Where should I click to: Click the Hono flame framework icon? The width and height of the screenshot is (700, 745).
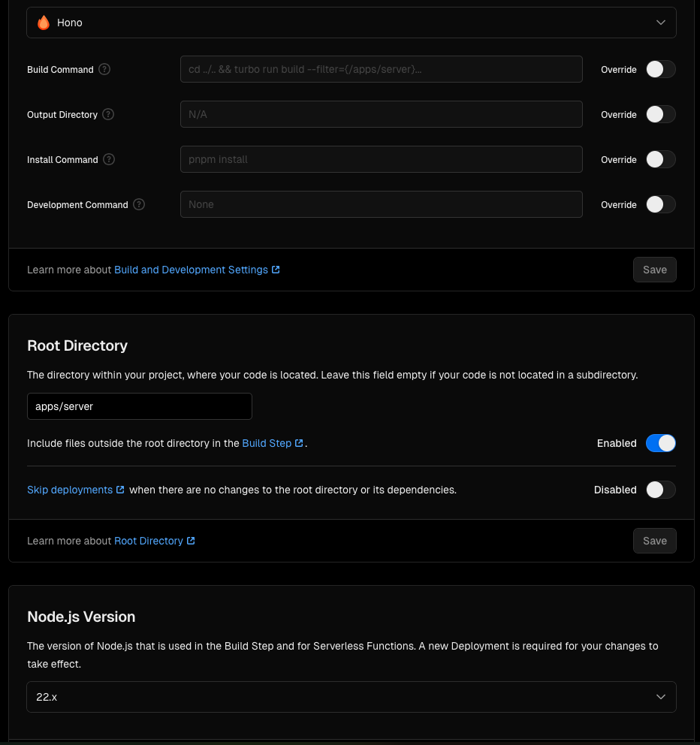pos(44,23)
